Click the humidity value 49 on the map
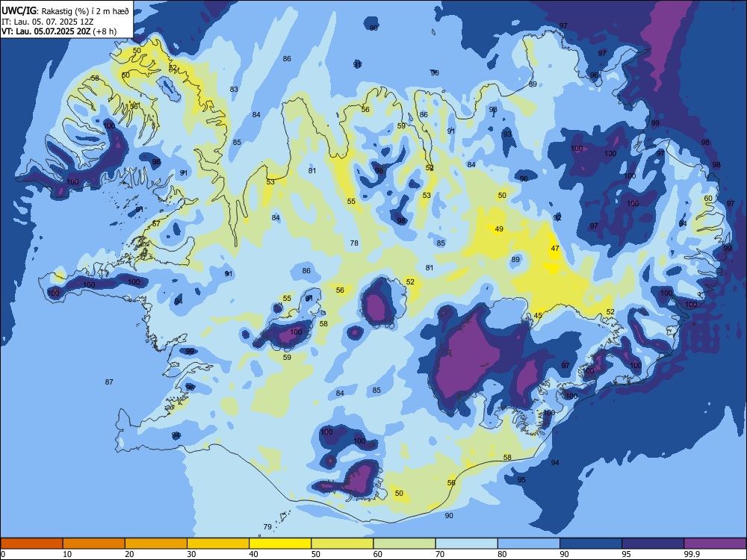Image resolution: width=747 pixels, height=560 pixels. pos(499,229)
